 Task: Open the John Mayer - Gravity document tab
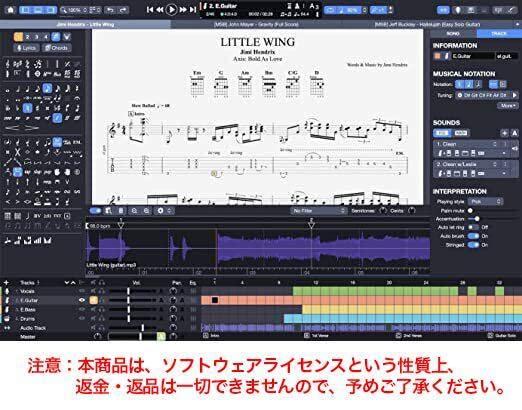[256, 24]
